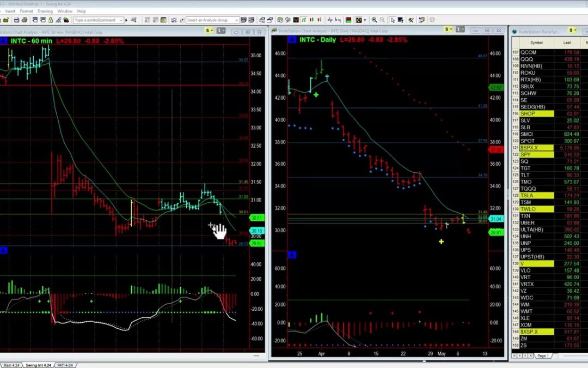The image size is (588, 368).
Task: Select the red-green candlestick style icon
Action: pyautogui.click(x=311, y=20)
